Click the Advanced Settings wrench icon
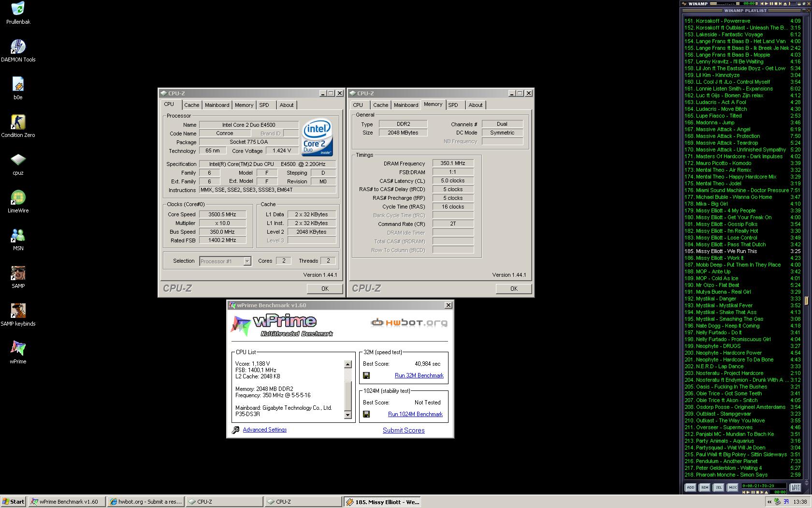 [235, 430]
